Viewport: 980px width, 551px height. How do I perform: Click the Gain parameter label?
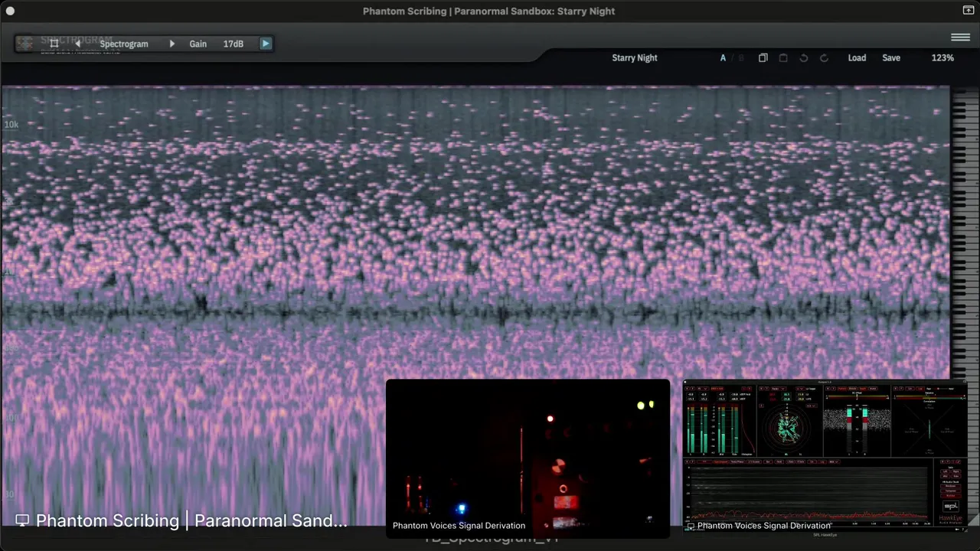click(198, 44)
